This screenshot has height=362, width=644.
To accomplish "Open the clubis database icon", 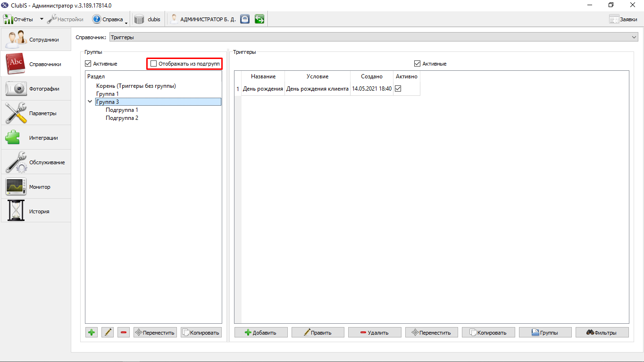I will pos(139,19).
